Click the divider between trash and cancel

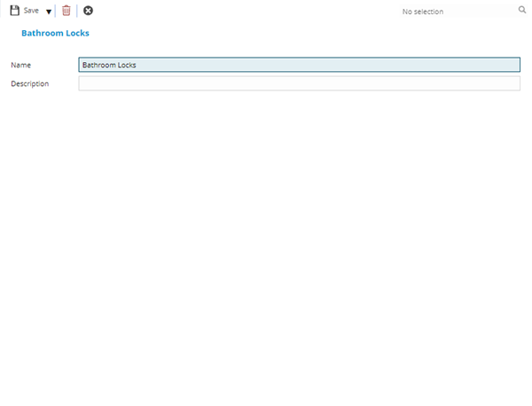coord(76,11)
